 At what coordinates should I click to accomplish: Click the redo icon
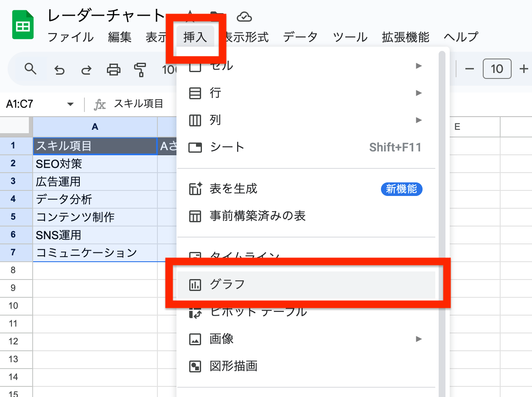pos(87,69)
